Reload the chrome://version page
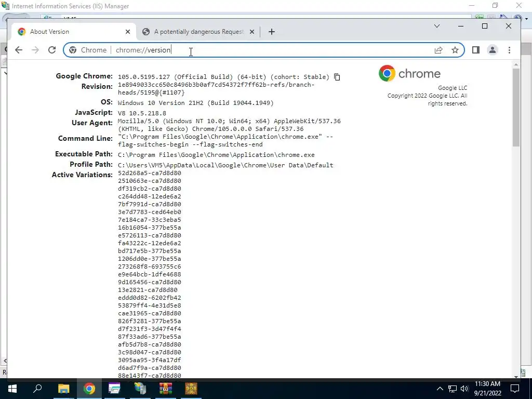The width and height of the screenshot is (532, 399). [52, 50]
